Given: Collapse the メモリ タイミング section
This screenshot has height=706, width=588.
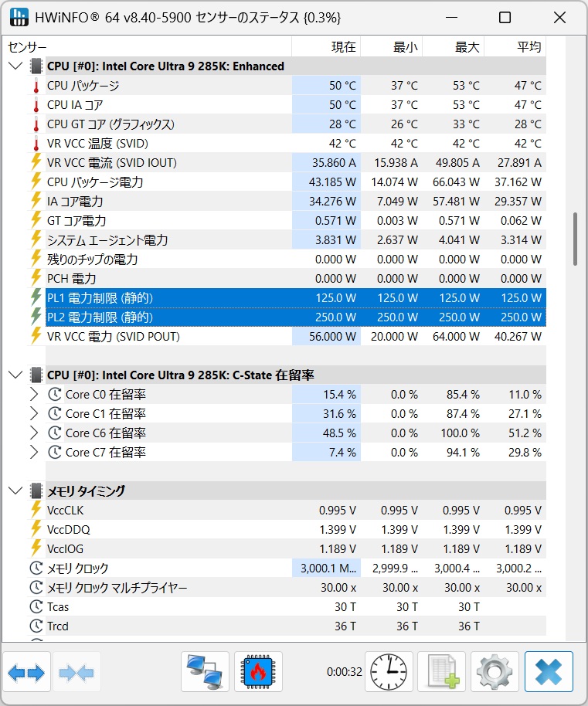Looking at the screenshot, I should pyautogui.click(x=15, y=490).
